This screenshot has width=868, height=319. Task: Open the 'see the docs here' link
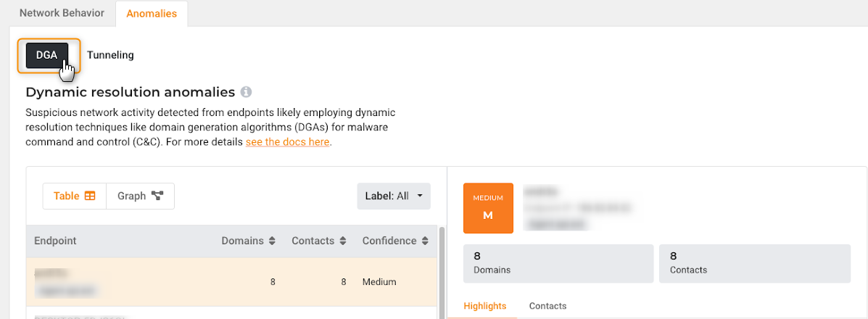[x=288, y=142]
